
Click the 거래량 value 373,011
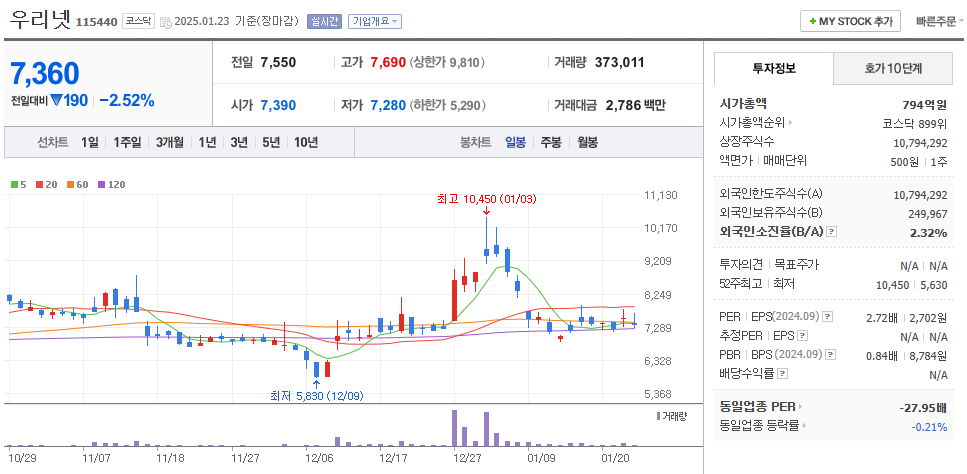point(619,62)
